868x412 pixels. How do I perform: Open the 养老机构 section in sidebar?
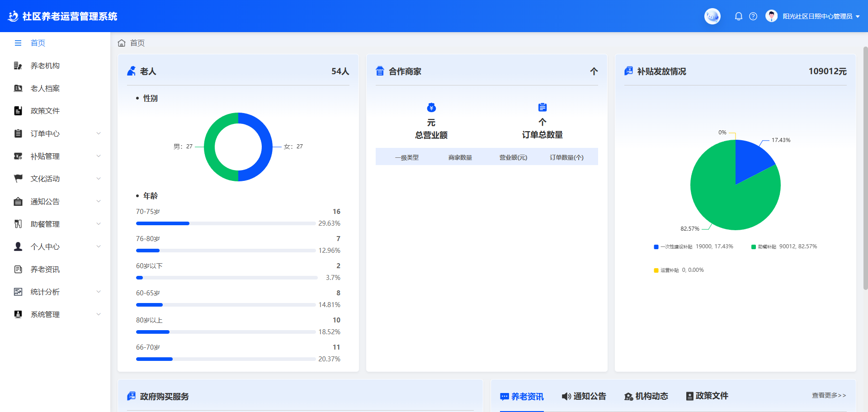click(45, 66)
